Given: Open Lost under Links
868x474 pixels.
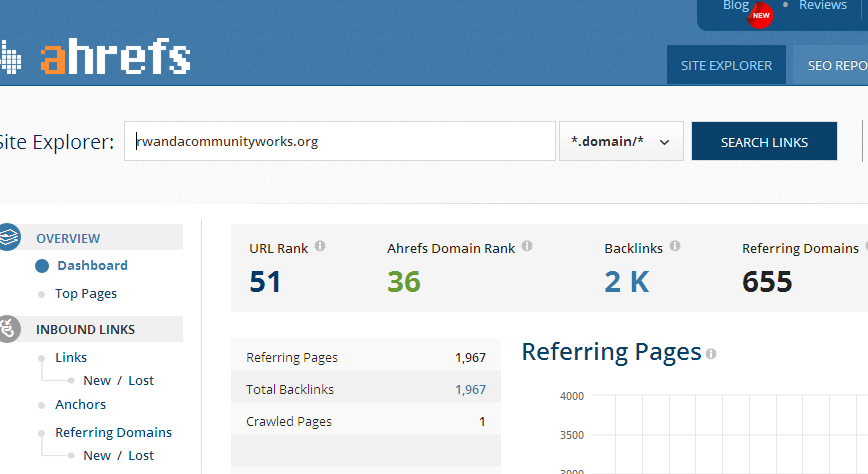Looking at the screenshot, I should pyautogui.click(x=141, y=380).
